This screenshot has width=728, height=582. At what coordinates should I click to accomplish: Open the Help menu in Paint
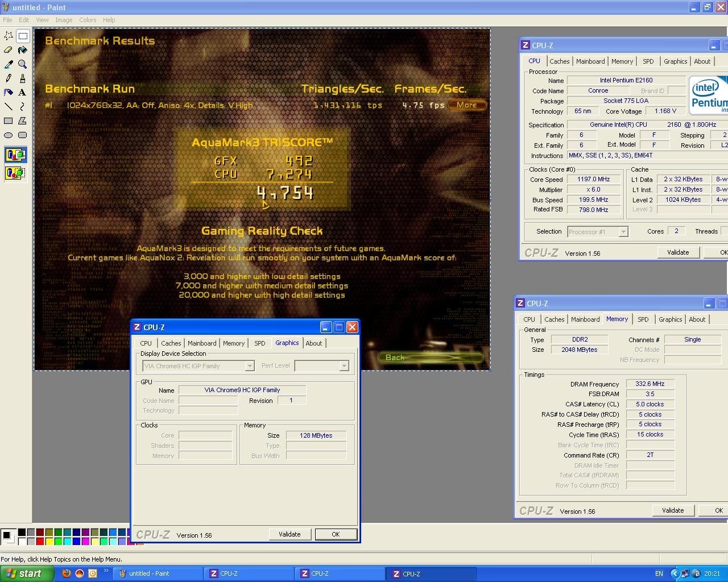109,20
